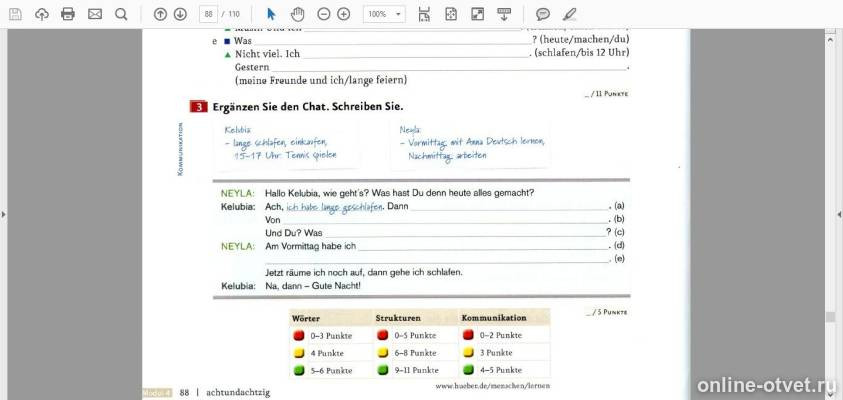Open the 100% zoom level dropdown
Screen dimensions: 843x400
384,15
